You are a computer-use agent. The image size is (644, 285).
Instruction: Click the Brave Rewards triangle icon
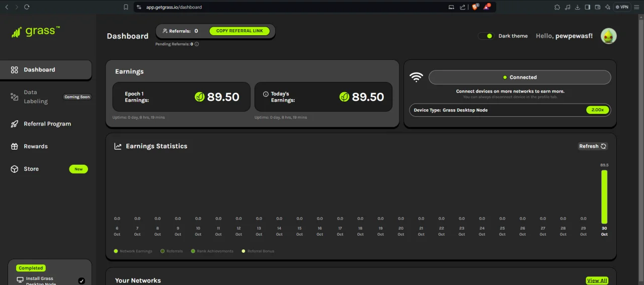point(487,7)
